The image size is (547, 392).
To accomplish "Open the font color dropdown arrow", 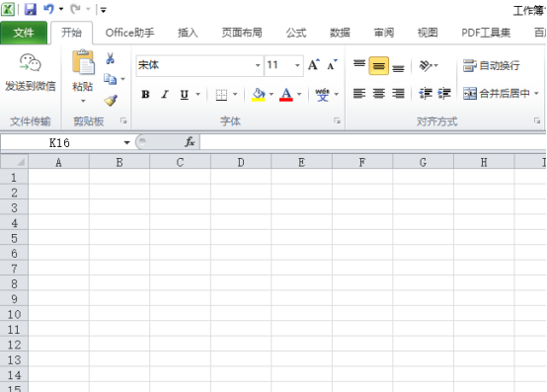I will pos(299,94).
